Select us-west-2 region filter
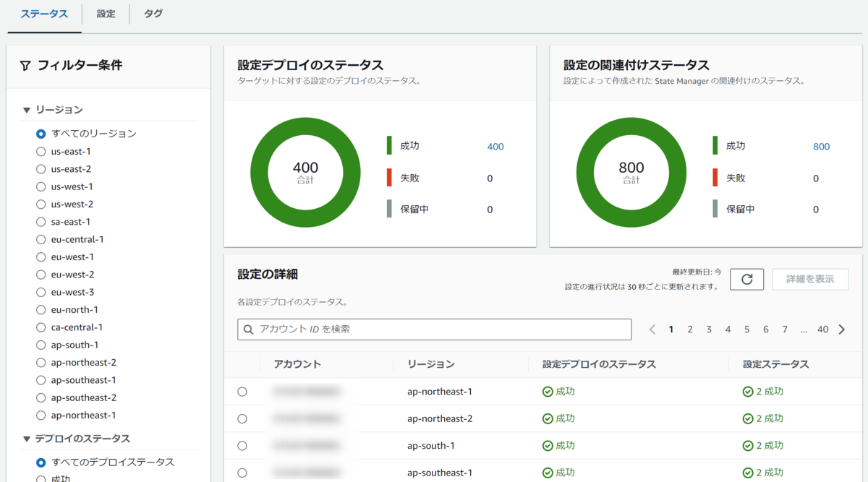Image resolution: width=868 pixels, height=482 pixels. click(41, 204)
